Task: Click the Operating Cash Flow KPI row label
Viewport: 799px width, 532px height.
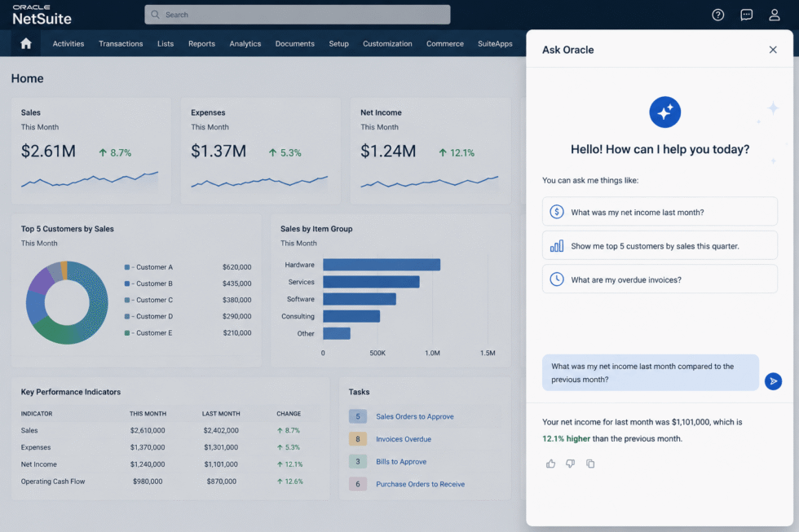Action: [53, 481]
